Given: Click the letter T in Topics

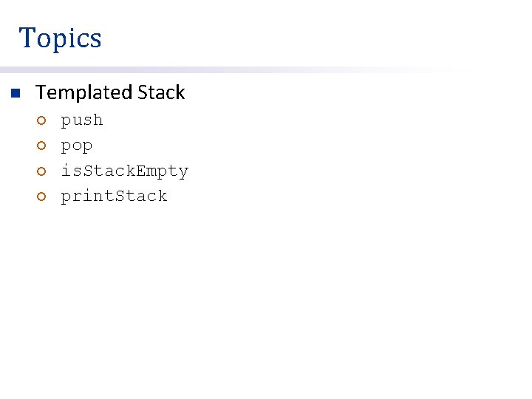Looking at the screenshot, I should point(27,38).
